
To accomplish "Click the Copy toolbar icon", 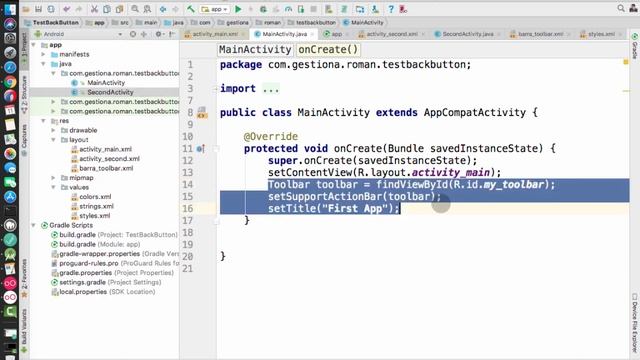I will (107, 9).
